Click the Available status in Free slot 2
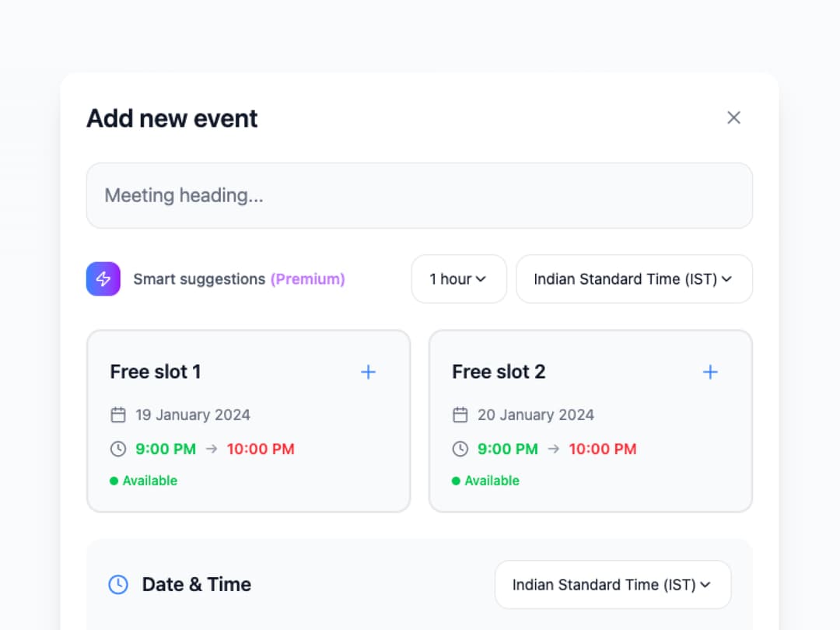This screenshot has width=840, height=630. [486, 481]
